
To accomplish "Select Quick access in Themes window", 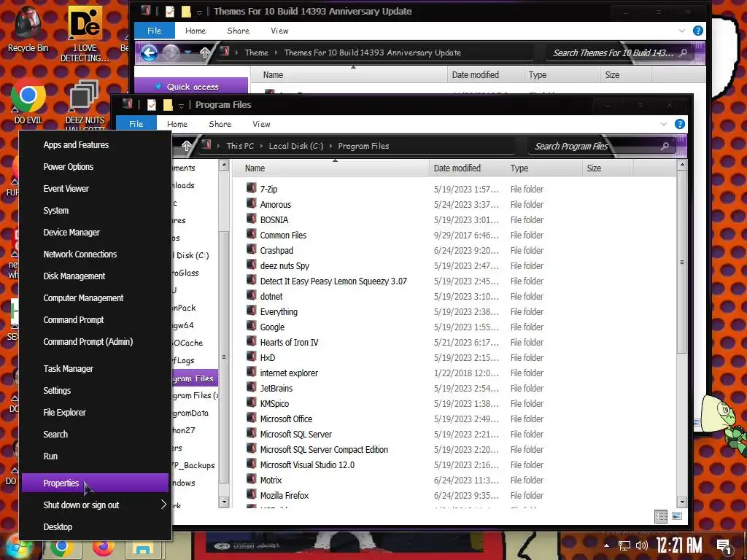I will [x=191, y=87].
